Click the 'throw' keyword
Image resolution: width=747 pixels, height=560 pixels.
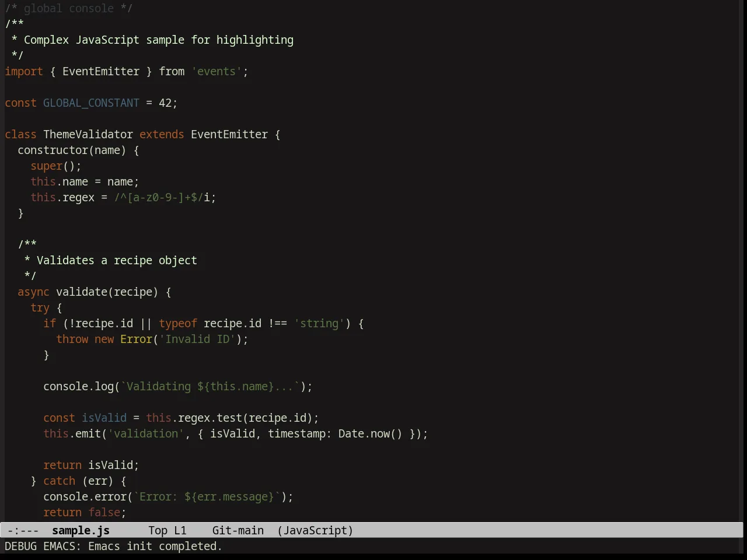(x=72, y=339)
